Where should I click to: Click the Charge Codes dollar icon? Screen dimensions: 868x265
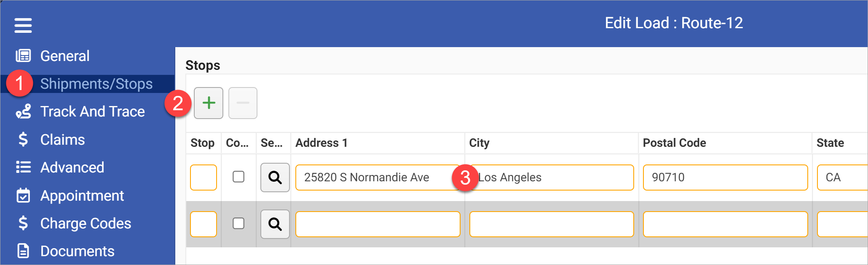(x=23, y=223)
